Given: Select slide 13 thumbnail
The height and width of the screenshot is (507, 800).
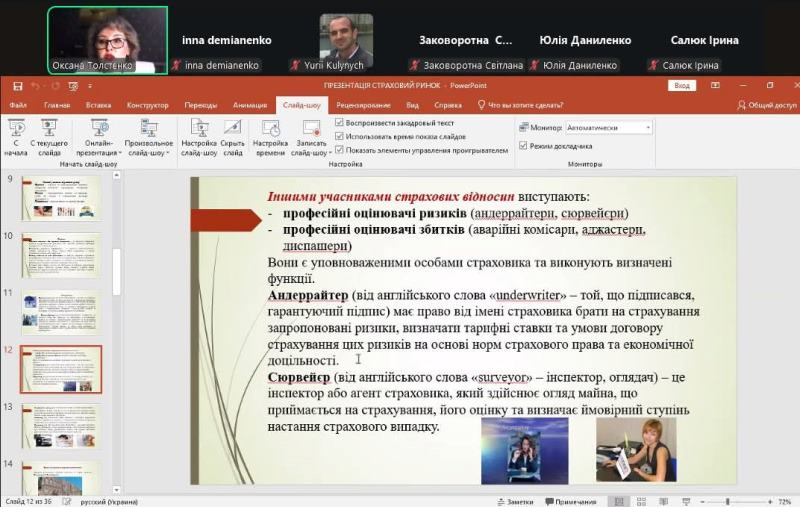Looking at the screenshot, I should point(61,426).
